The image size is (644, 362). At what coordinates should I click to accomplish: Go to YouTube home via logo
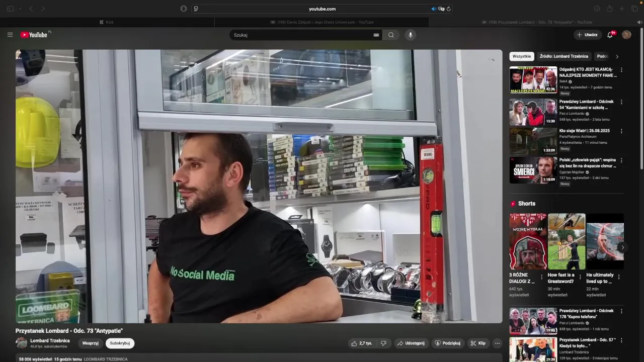[x=34, y=35]
